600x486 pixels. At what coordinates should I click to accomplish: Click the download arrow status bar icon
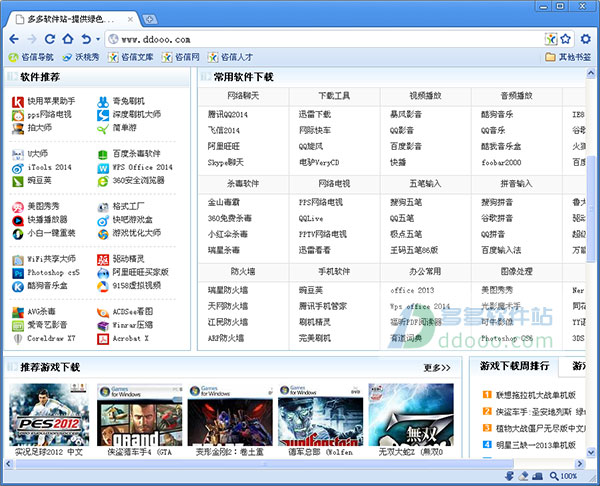coord(509,476)
